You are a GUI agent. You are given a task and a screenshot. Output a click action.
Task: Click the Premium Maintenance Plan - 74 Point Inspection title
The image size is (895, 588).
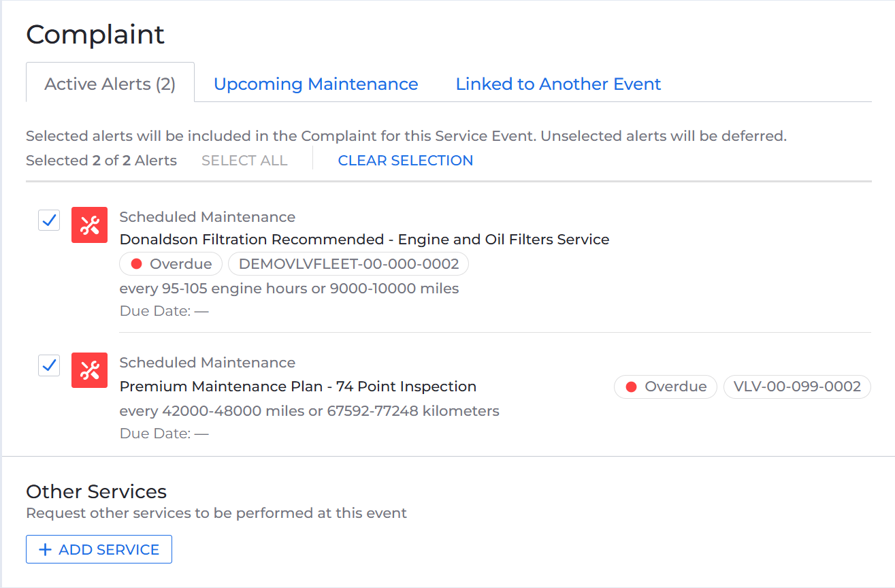[x=297, y=386]
